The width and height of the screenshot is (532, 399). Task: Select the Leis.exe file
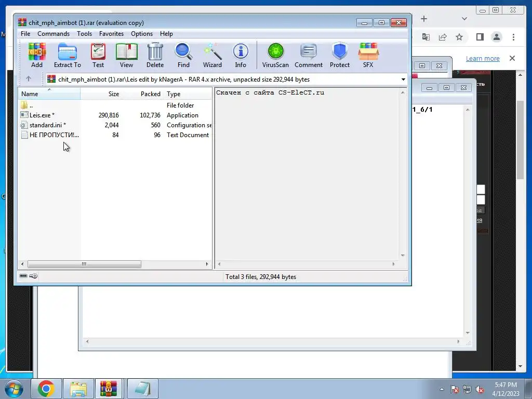click(x=38, y=115)
